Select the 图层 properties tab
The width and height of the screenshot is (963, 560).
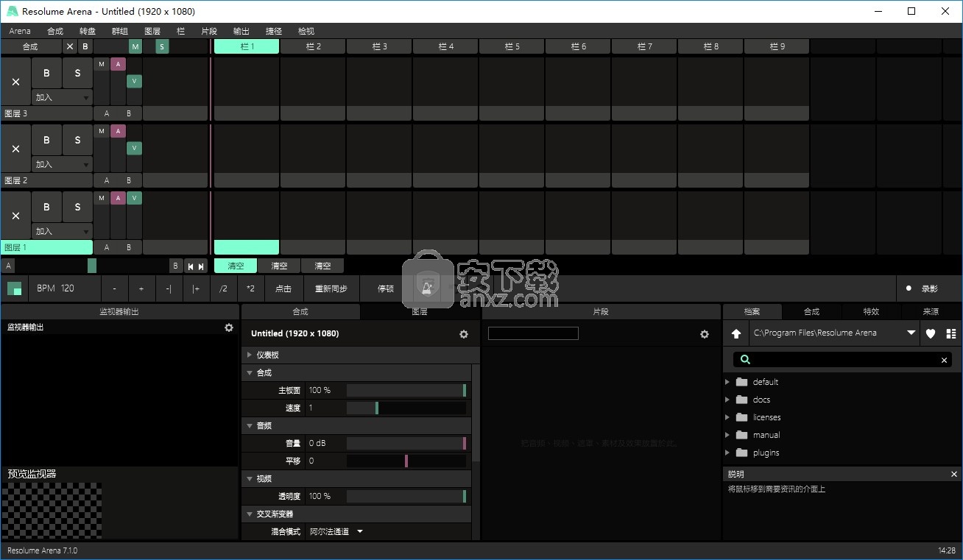point(420,311)
